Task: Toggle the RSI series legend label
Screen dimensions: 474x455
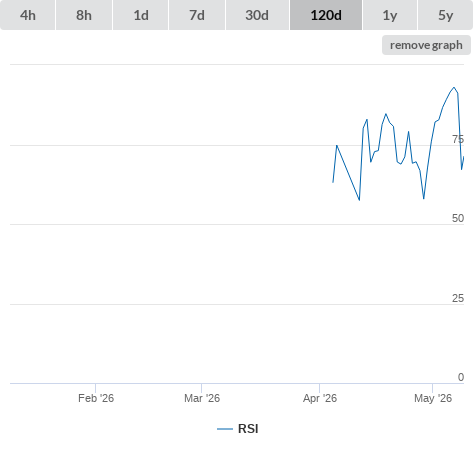Action: click(x=248, y=429)
